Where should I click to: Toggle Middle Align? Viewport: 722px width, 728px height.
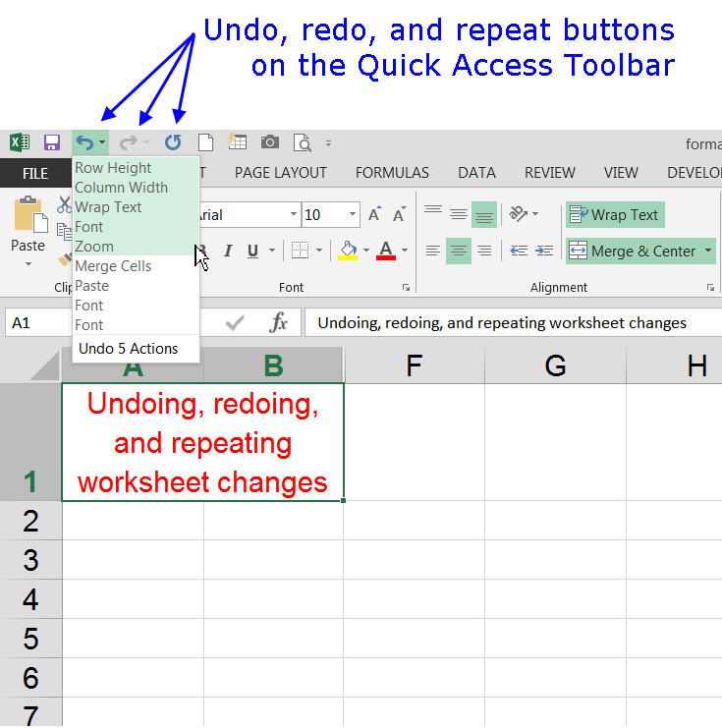tap(459, 214)
